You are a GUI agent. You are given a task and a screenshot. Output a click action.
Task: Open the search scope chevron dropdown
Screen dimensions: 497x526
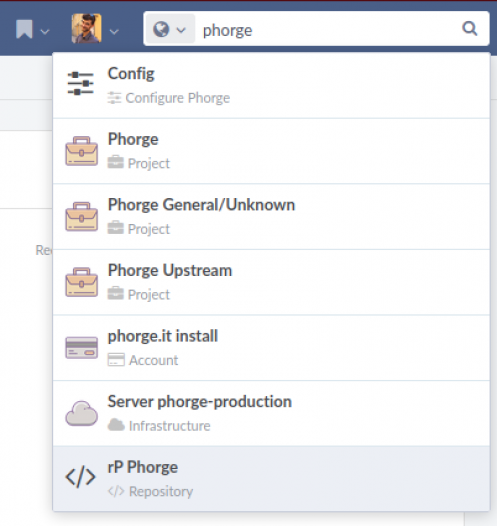[181, 30]
